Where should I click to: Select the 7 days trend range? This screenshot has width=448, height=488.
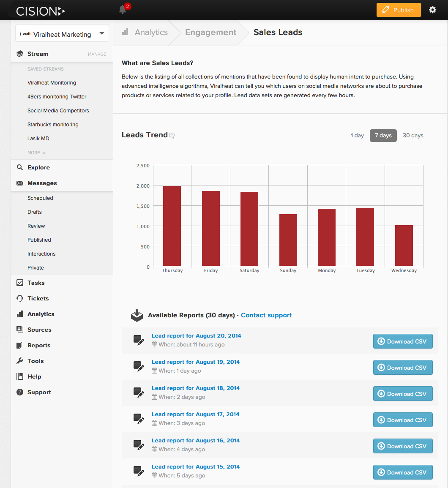pyautogui.click(x=383, y=135)
